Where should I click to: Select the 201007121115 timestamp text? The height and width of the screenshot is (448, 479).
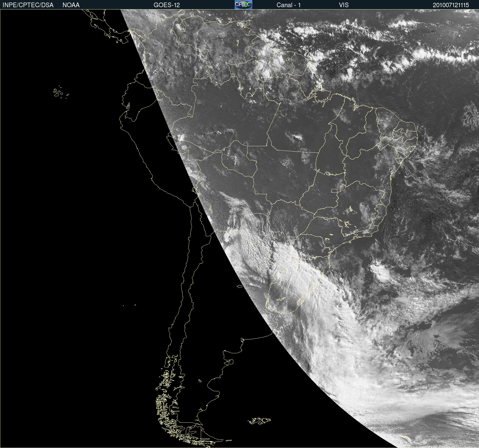click(x=451, y=5)
